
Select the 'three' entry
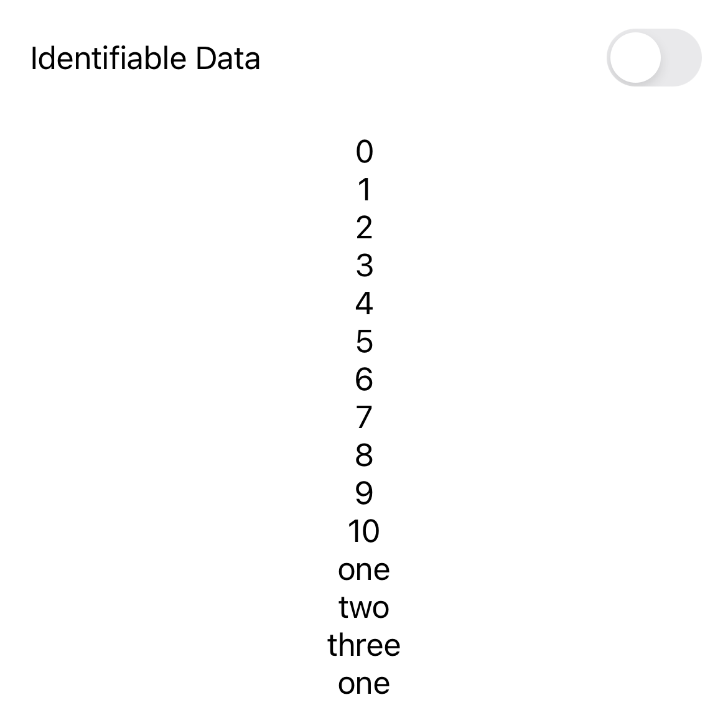[x=363, y=645]
